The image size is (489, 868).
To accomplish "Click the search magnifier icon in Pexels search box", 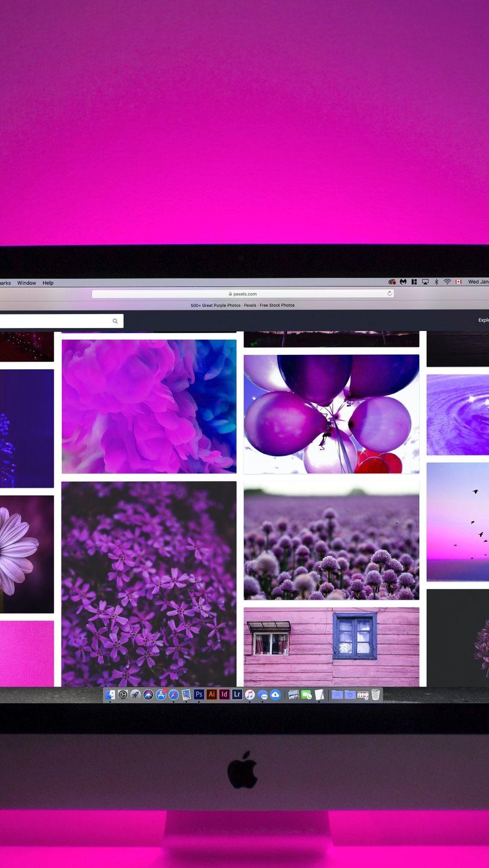I will [x=115, y=321].
